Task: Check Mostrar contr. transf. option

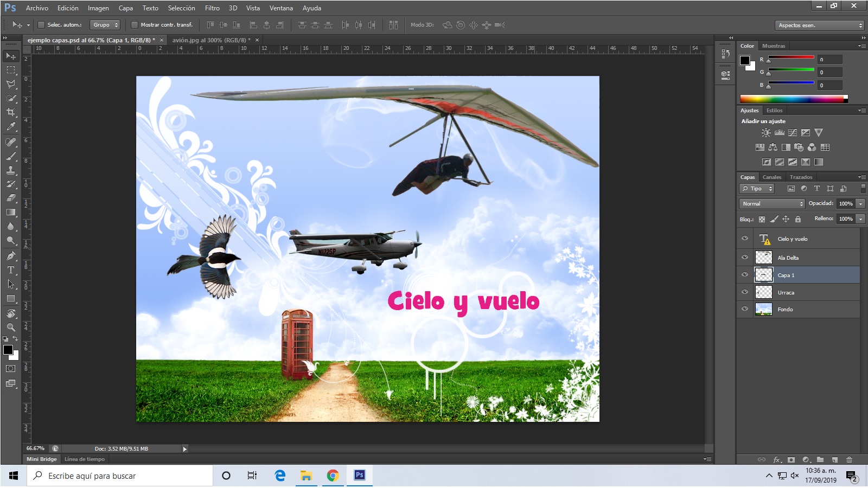Action: coord(135,24)
